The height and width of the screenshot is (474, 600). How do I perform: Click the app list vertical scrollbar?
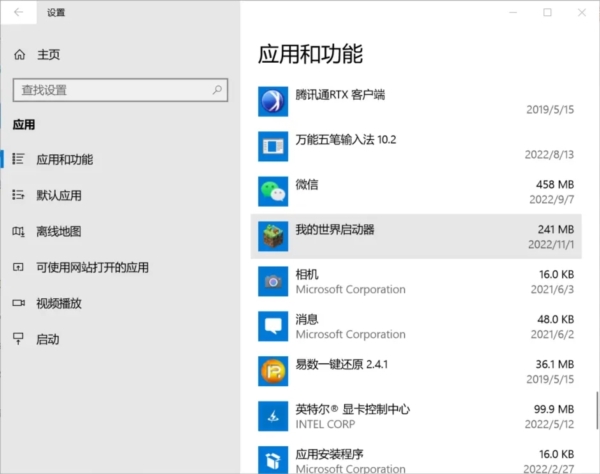tap(597, 410)
